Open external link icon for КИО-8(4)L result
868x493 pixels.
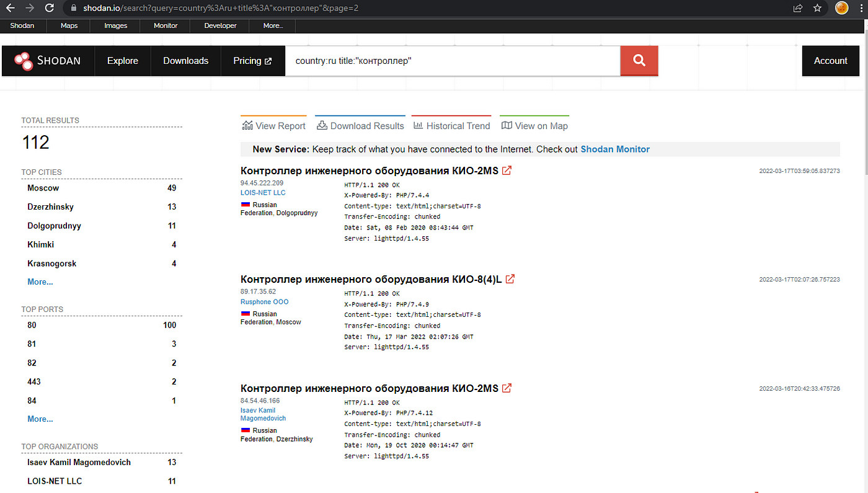tap(510, 279)
